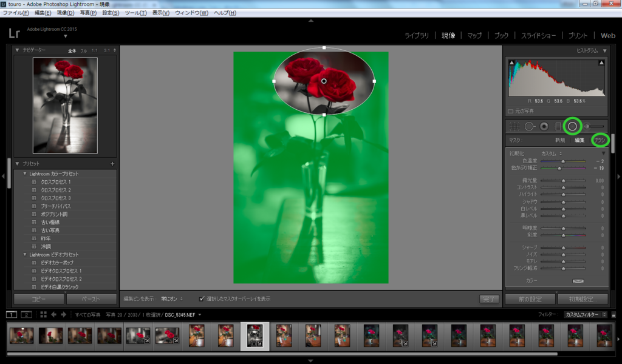Add a new preset with plus icon

112,164
